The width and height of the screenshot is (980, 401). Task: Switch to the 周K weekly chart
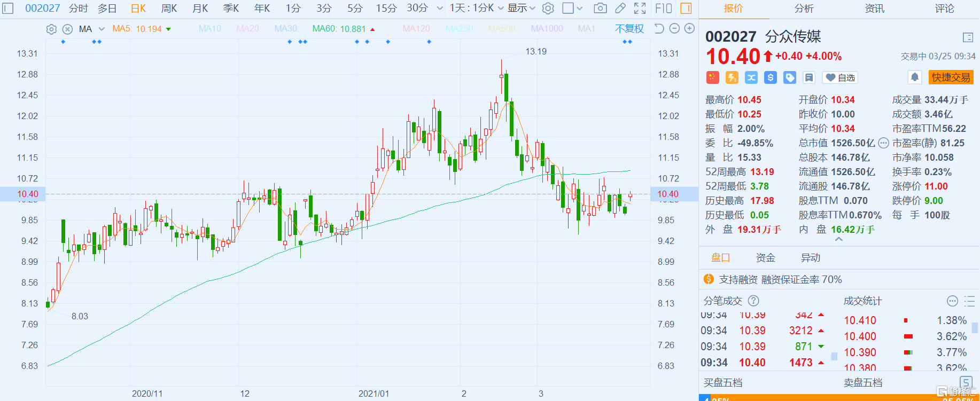click(169, 8)
